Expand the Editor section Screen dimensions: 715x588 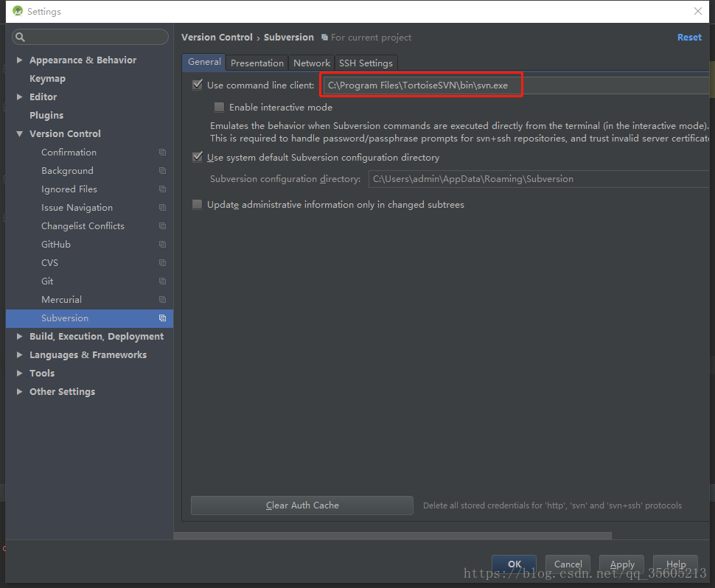click(x=20, y=97)
